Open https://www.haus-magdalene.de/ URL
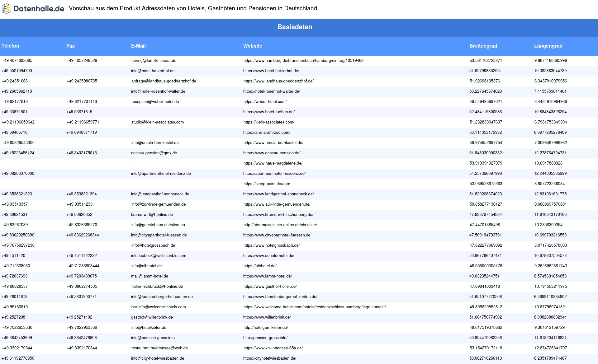This screenshot has width=598, height=364. click(273, 163)
